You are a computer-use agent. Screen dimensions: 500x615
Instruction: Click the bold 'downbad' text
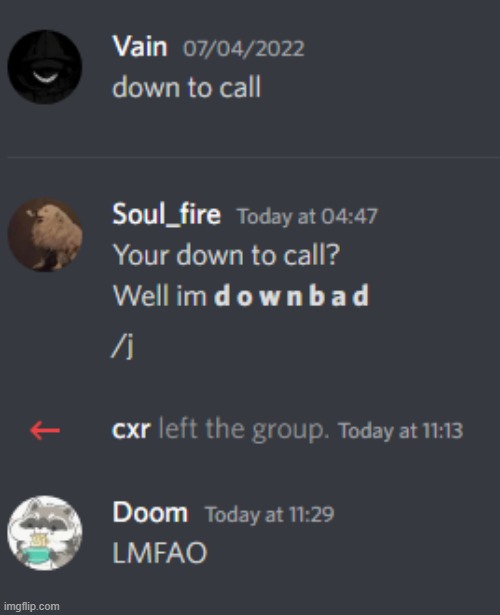click(x=292, y=296)
